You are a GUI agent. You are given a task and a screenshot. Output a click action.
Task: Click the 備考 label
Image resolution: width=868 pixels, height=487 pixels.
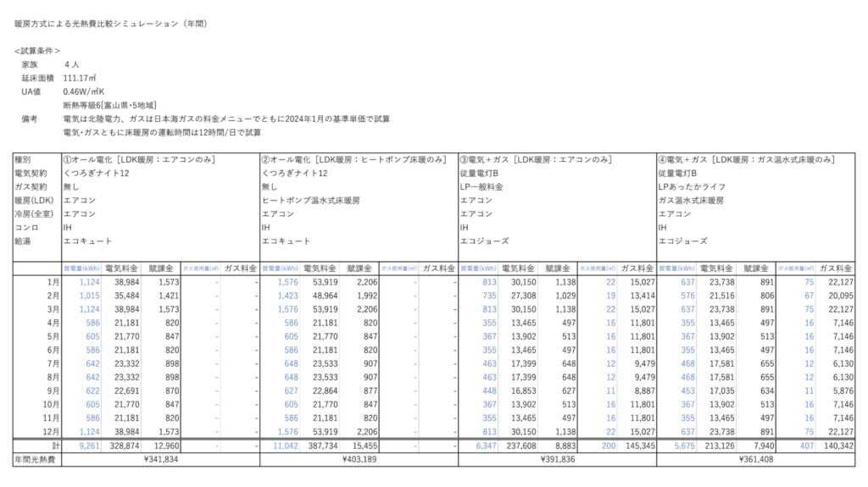(30, 119)
